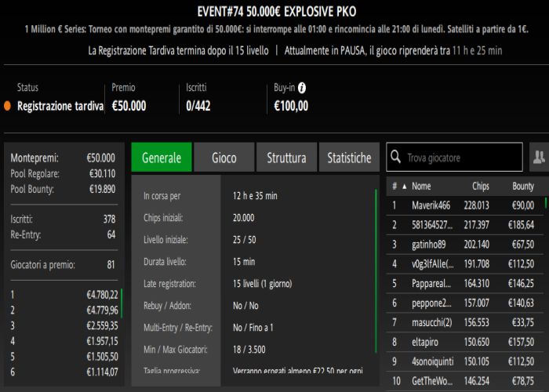The width and height of the screenshot is (549, 392).
Task: Select the Generale tab
Action: click(161, 158)
